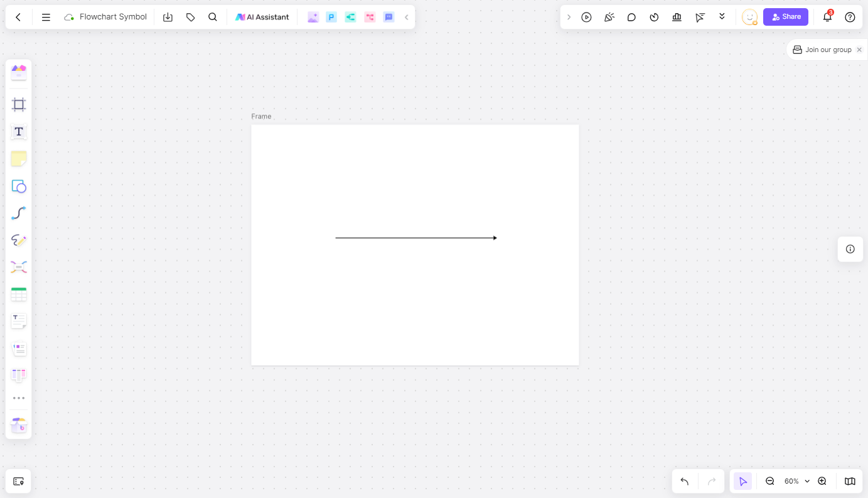
Task: Open the AI image generator icon
Action: tap(313, 17)
